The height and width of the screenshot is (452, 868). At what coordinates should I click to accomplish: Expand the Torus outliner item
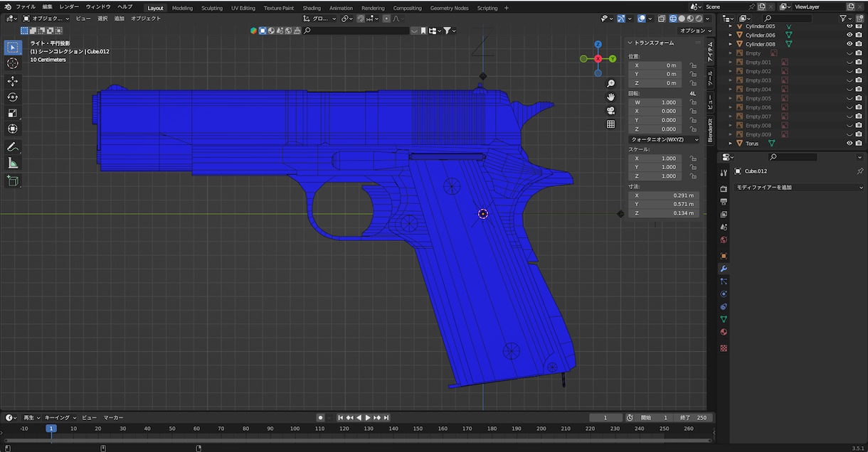(731, 143)
